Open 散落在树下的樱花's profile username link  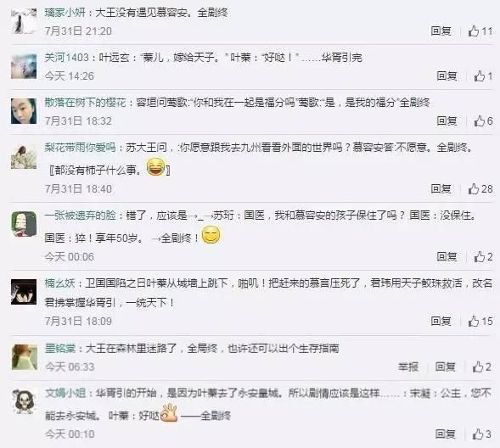click(85, 103)
